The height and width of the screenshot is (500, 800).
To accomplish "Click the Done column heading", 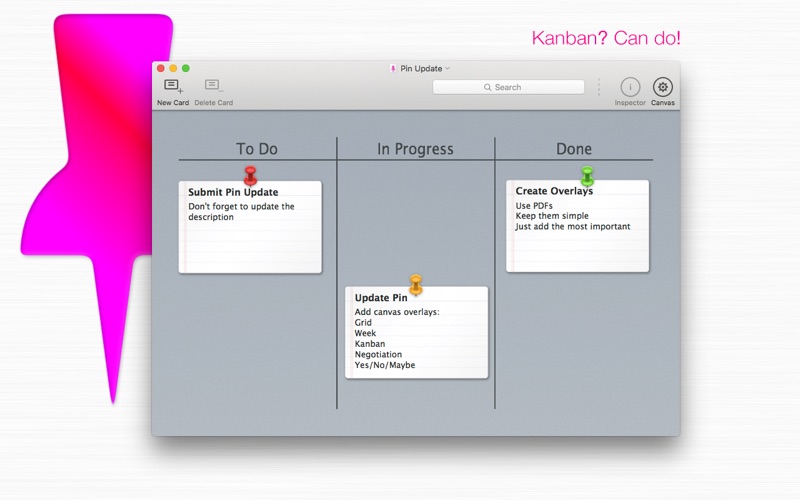I will (x=574, y=149).
